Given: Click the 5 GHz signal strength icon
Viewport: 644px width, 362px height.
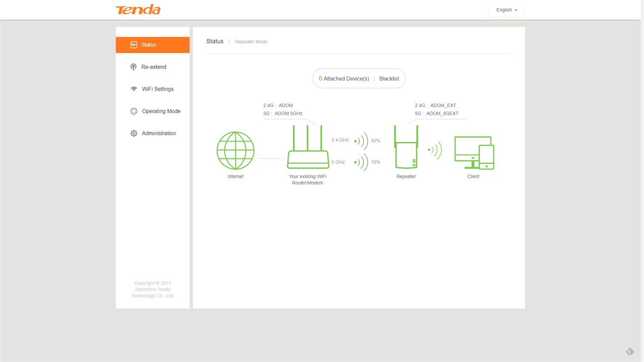Looking at the screenshot, I should click(361, 162).
